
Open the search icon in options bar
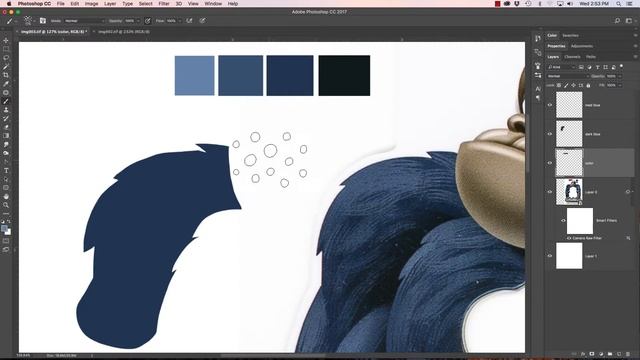pos(617,20)
